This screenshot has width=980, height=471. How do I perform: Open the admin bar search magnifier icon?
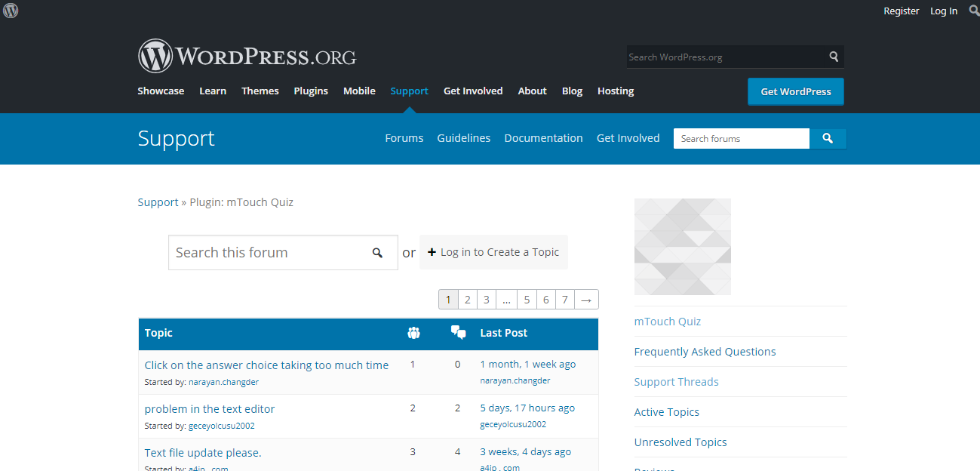(x=973, y=11)
